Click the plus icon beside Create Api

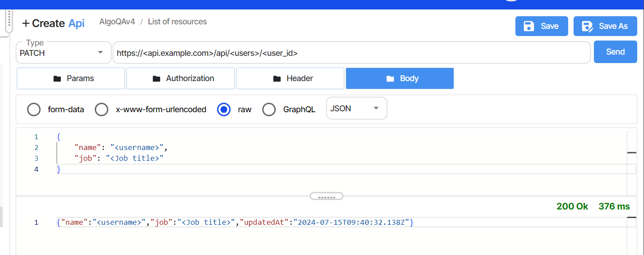coord(26,23)
